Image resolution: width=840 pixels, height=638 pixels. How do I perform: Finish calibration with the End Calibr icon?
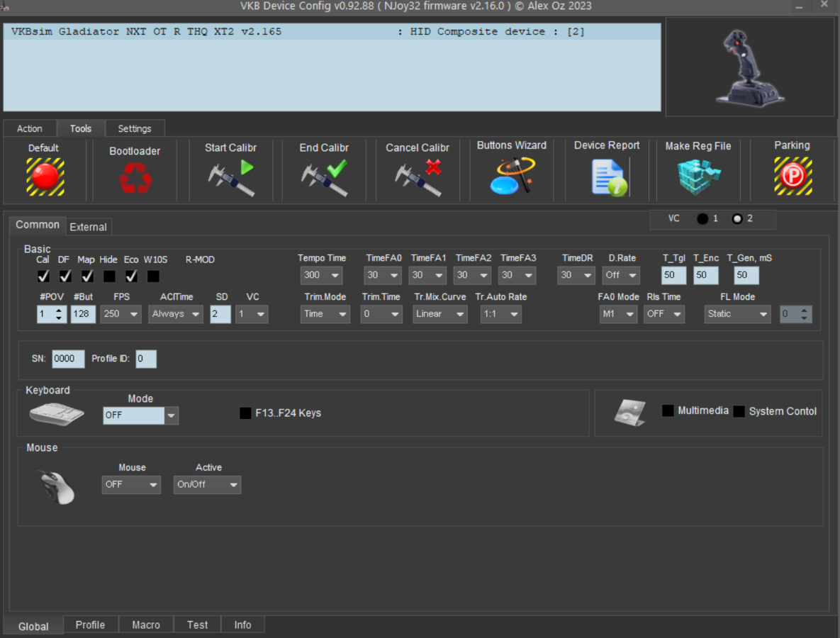(x=324, y=177)
